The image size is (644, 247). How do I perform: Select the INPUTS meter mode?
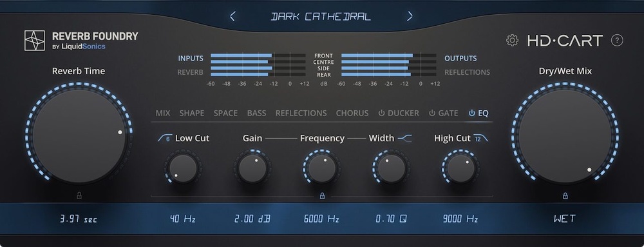click(191, 58)
